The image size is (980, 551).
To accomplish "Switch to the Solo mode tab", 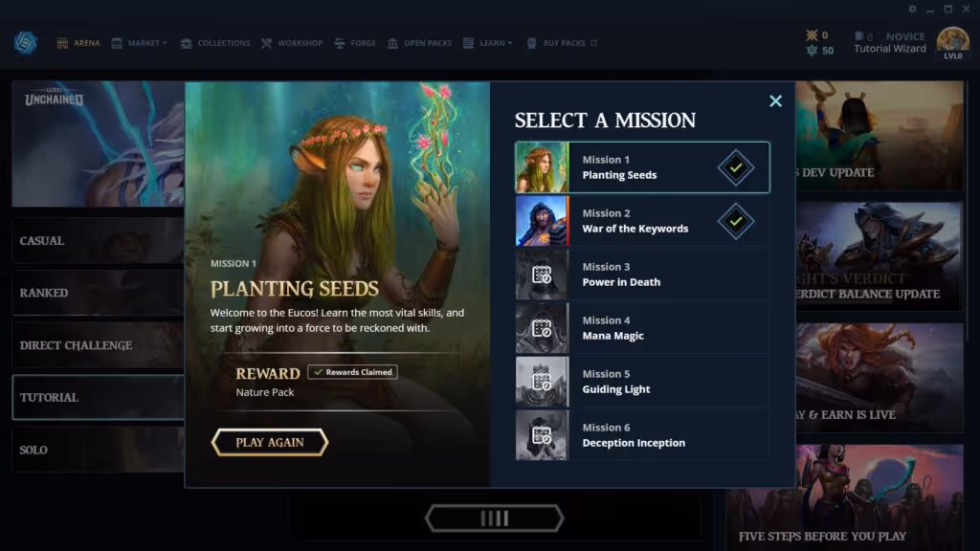I will (99, 450).
